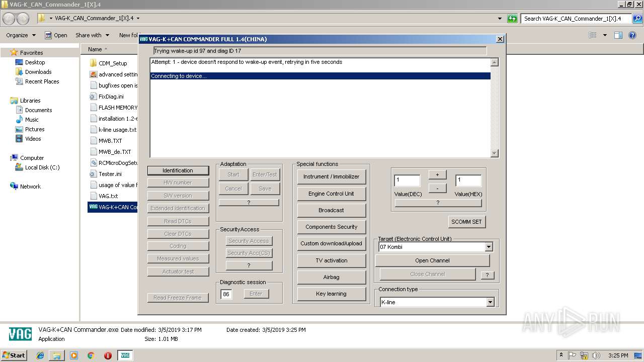Select the advanced settings file icon

tap(93, 74)
